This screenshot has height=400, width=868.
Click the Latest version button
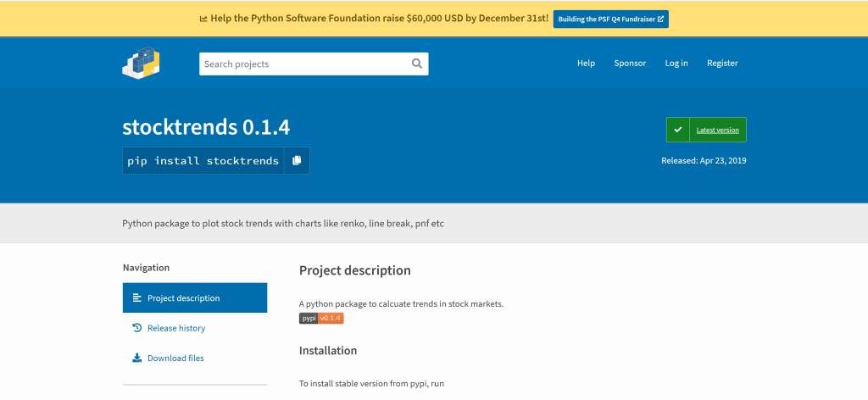[717, 130]
